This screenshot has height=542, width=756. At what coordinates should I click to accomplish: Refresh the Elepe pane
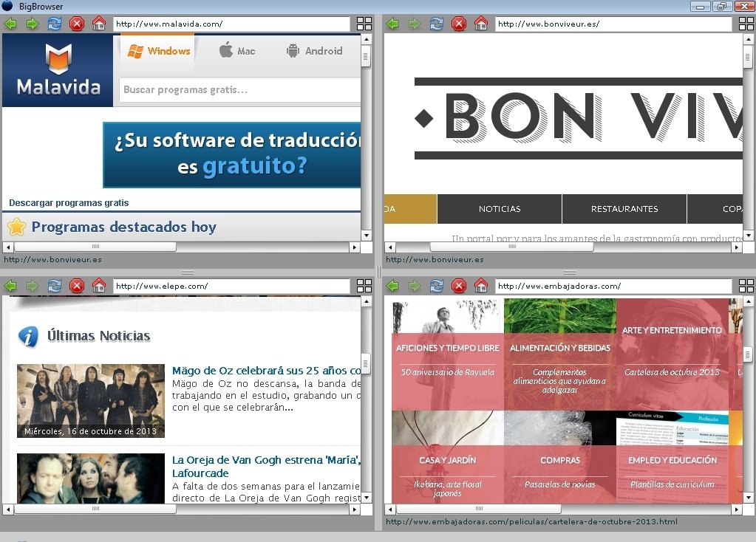pyautogui.click(x=55, y=286)
